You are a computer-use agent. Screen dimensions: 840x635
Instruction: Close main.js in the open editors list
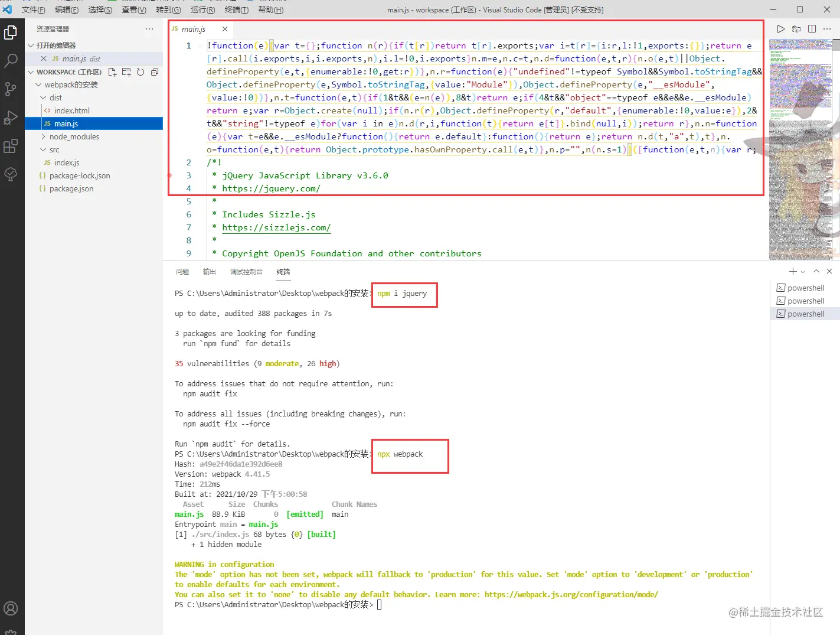44,58
